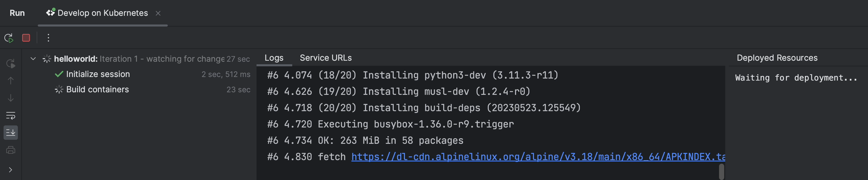
Task: Switch to the Service URLs tab
Action: (x=325, y=58)
